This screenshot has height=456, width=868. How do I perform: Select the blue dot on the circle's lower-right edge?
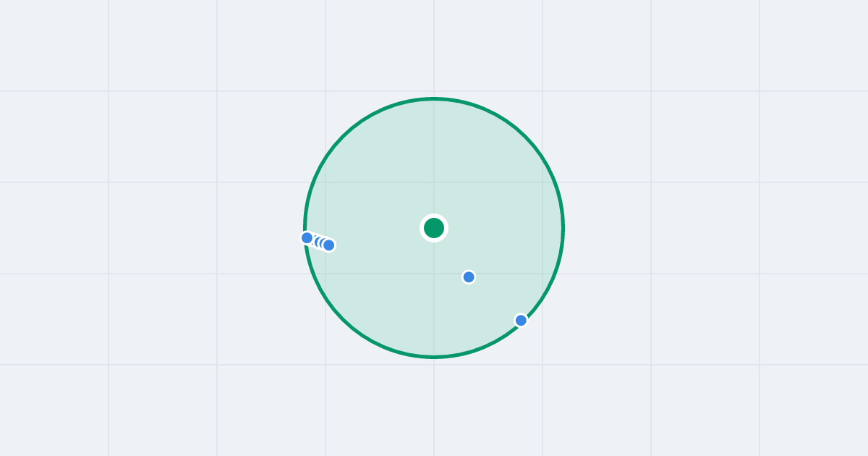(521, 320)
